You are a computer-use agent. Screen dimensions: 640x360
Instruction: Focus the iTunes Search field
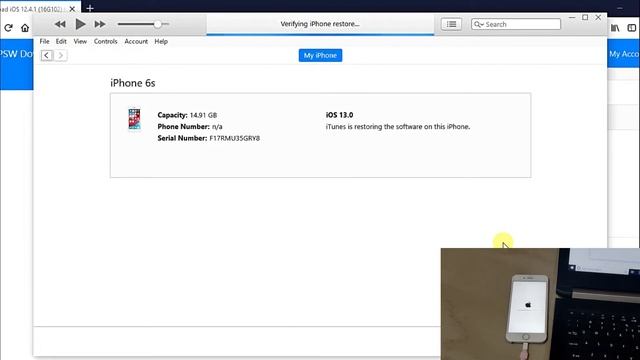[516, 24]
